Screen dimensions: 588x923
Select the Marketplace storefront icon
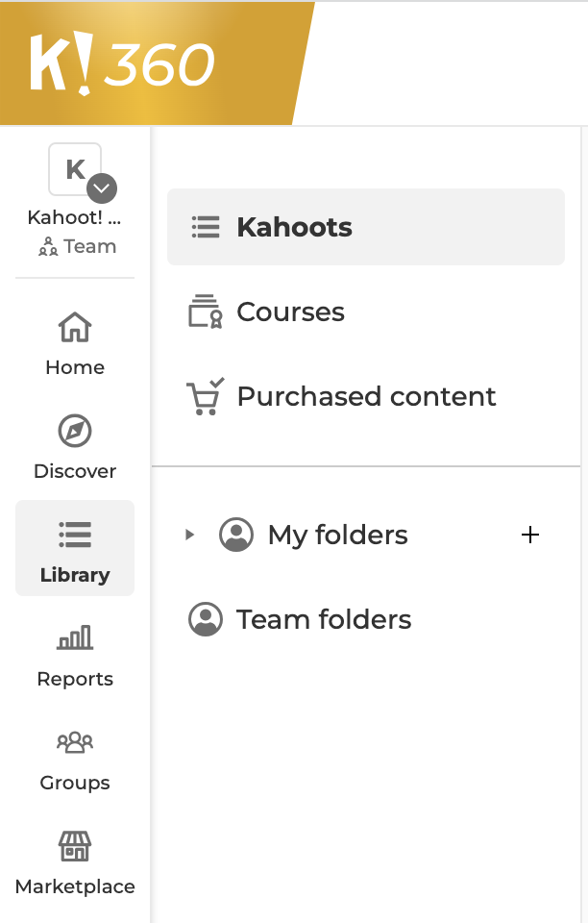[x=75, y=846]
